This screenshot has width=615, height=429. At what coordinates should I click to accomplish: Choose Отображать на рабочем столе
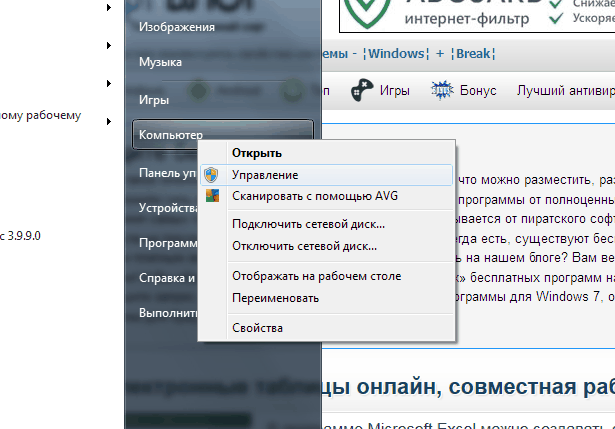click(326, 276)
